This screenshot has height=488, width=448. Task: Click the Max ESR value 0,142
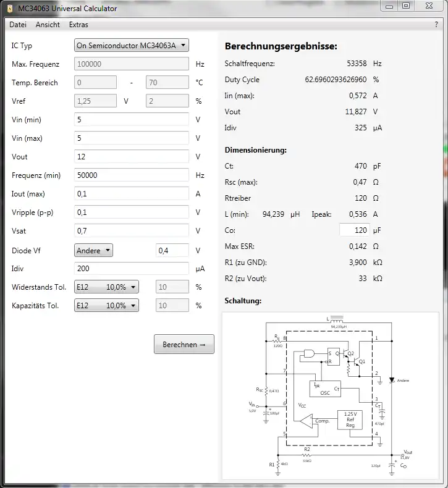point(358,246)
